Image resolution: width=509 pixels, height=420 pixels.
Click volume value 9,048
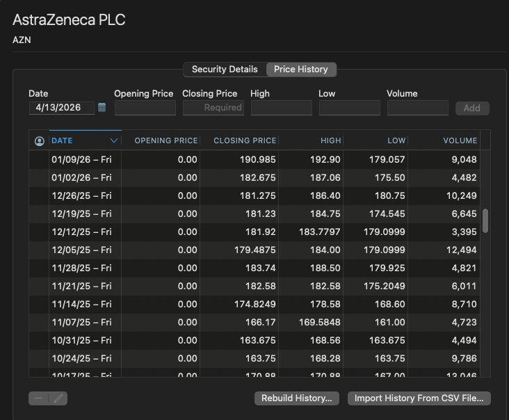[464, 159]
